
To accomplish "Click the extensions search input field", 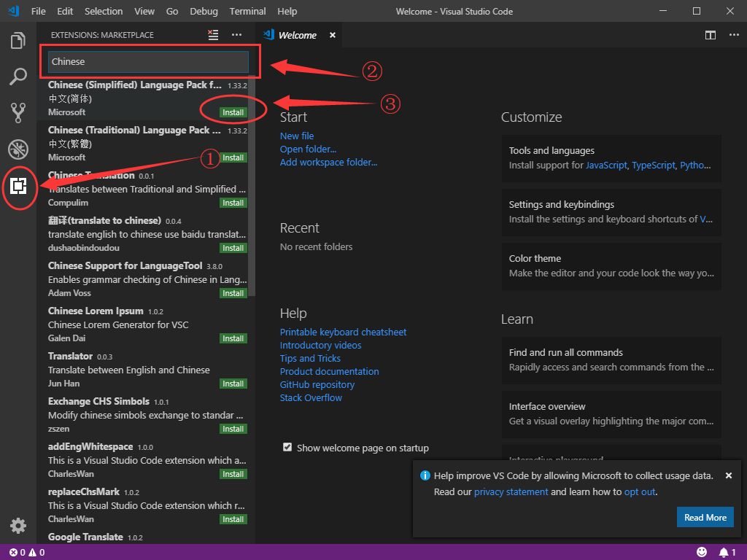I will pos(148,62).
